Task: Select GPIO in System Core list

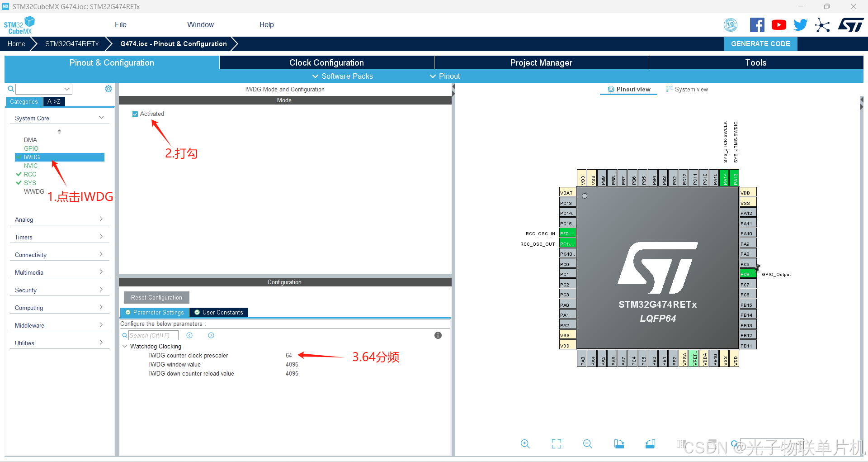Action: 31,148
